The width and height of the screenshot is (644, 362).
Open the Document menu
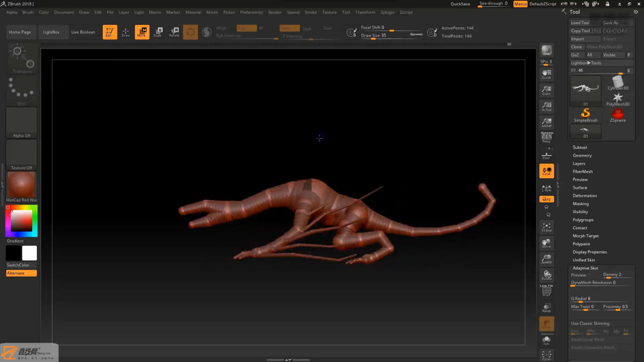(64, 12)
